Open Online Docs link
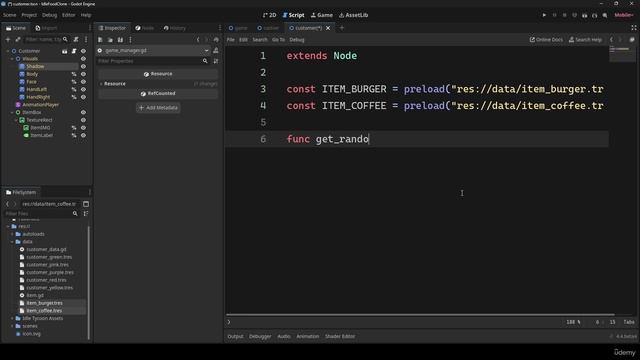The width and height of the screenshot is (640, 360). point(546,40)
